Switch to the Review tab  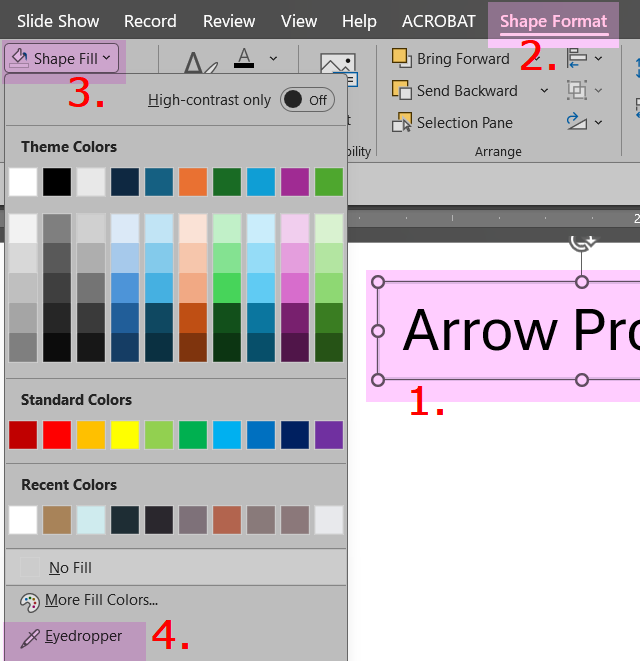click(229, 21)
